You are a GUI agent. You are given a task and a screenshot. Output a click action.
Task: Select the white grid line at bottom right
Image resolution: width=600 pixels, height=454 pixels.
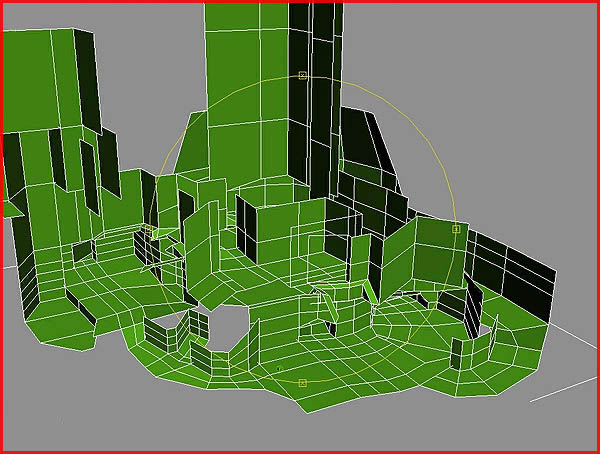pyautogui.click(x=565, y=390)
